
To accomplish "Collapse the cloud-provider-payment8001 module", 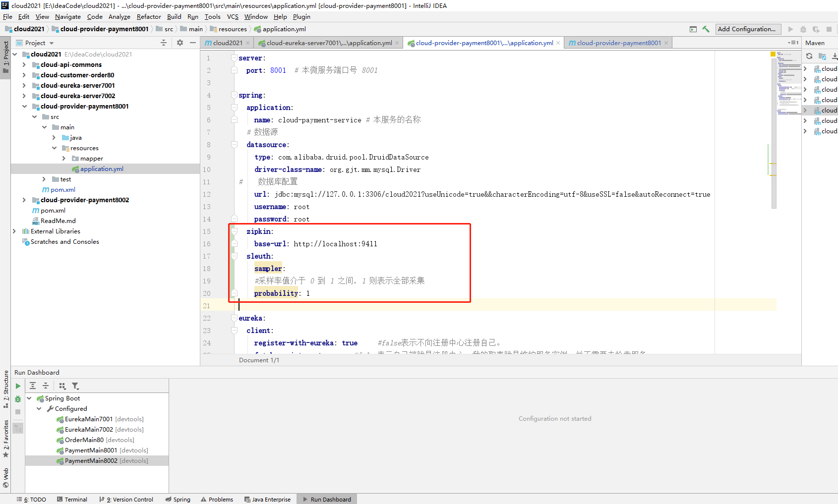I will click(x=24, y=107).
